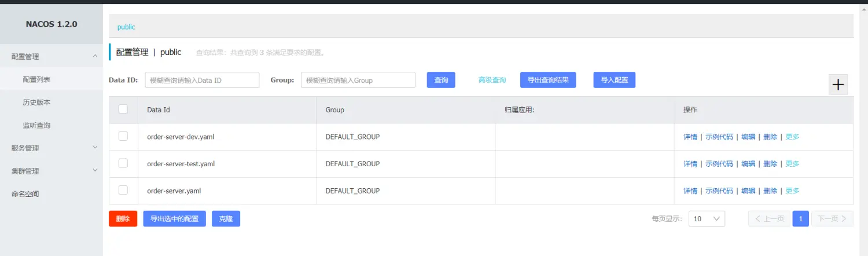Image resolution: width=868 pixels, height=256 pixels.
Task: Open 更多 menu for order-server.yaml row
Action: pyautogui.click(x=792, y=191)
